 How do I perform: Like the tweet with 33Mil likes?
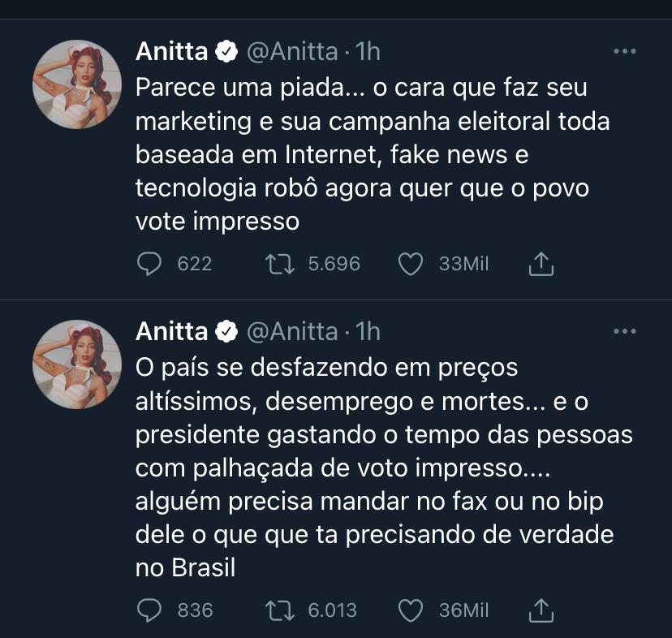click(411, 264)
